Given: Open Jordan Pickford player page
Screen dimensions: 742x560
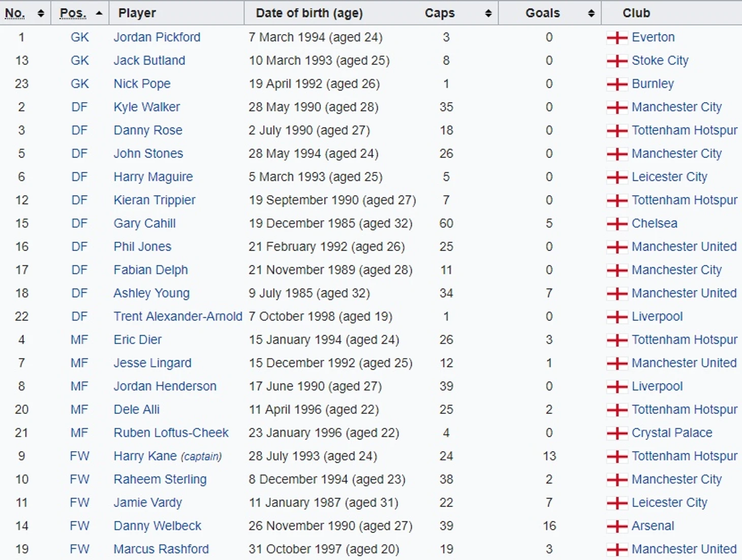Looking at the screenshot, I should coord(157,37).
